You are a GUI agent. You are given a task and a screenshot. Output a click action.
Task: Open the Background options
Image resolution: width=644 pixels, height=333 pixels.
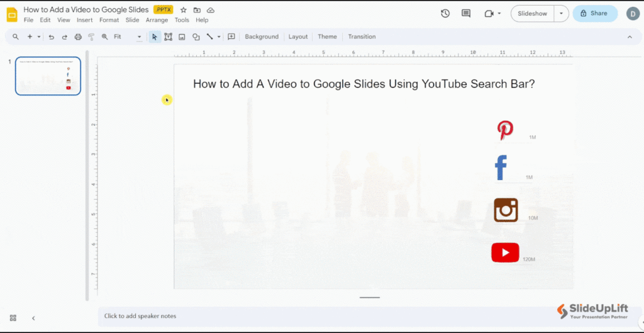[262, 37]
